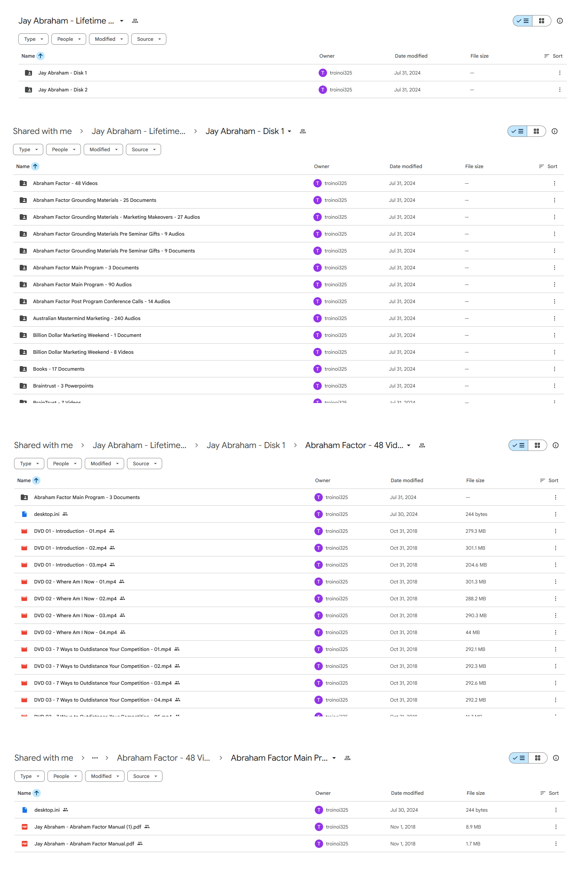588x875 pixels.
Task: Switch to grid layout in Abraham Factor Main Pr panel
Action: (538, 758)
